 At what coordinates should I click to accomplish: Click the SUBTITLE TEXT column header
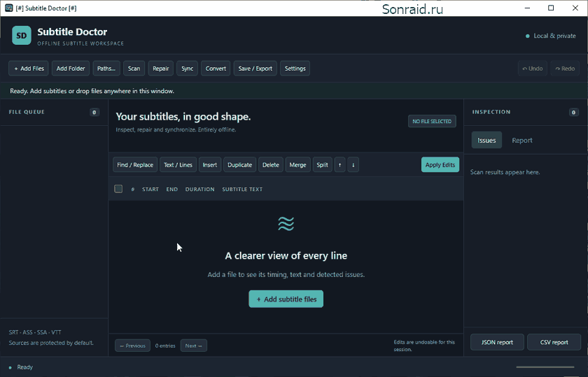[242, 190]
